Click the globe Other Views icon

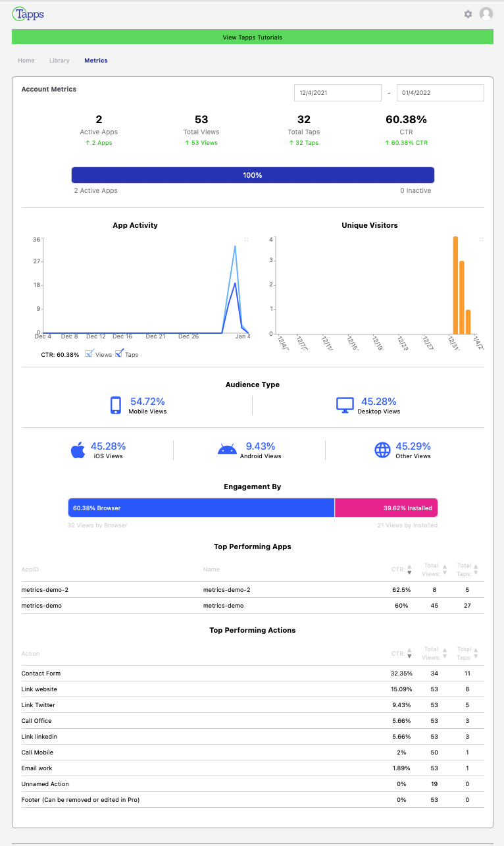tap(382, 450)
